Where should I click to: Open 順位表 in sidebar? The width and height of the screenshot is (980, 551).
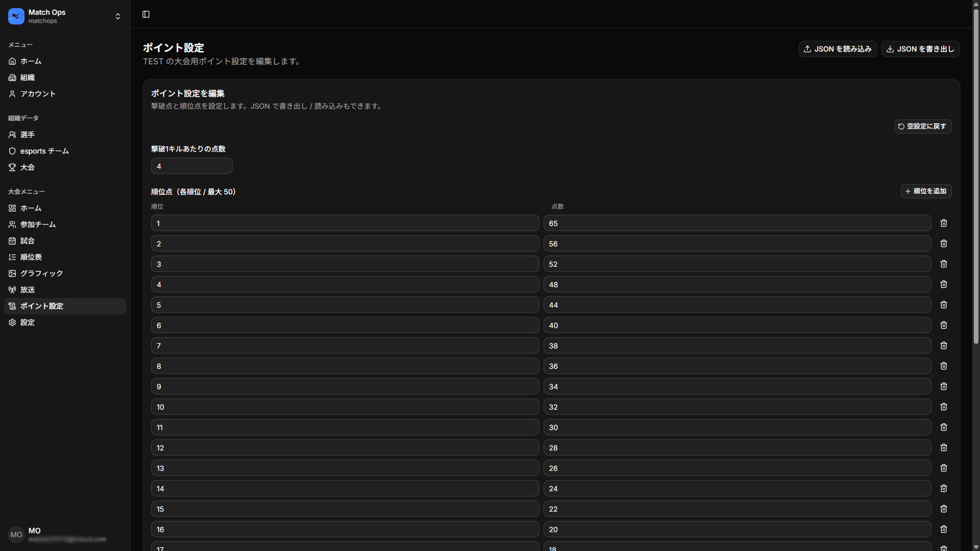click(x=65, y=257)
